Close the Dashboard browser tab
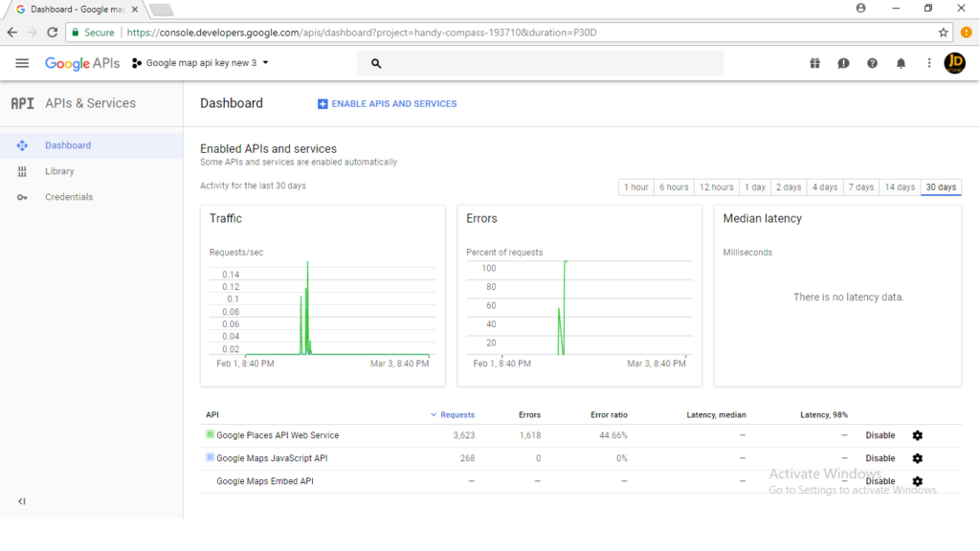This screenshot has width=980, height=551. coord(135,10)
